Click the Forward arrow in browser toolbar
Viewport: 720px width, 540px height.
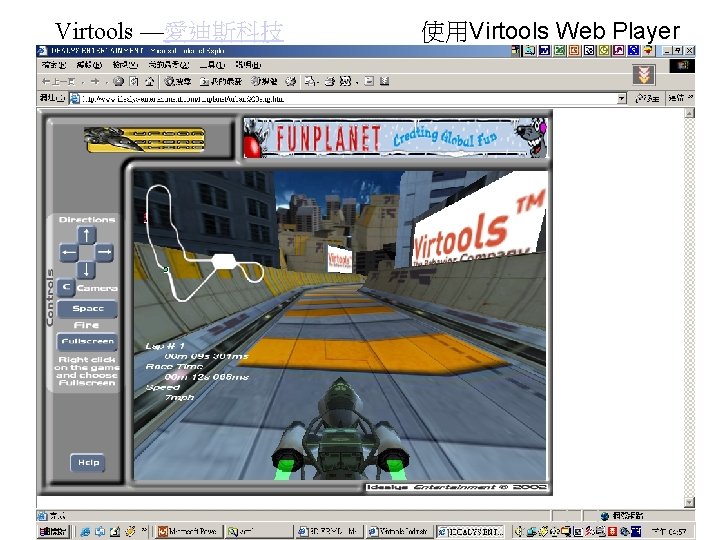tap(95, 82)
